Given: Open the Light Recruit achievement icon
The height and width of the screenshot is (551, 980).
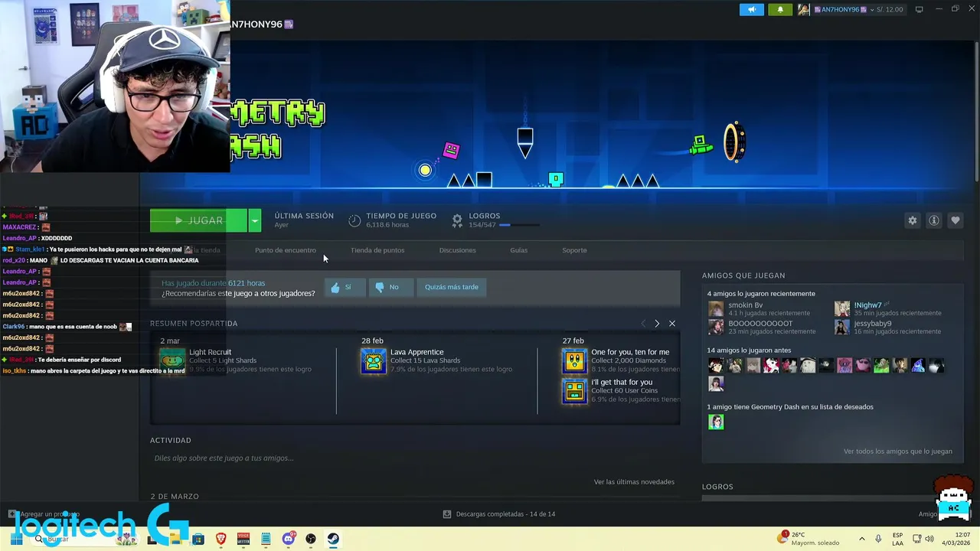Looking at the screenshot, I should 172,360.
